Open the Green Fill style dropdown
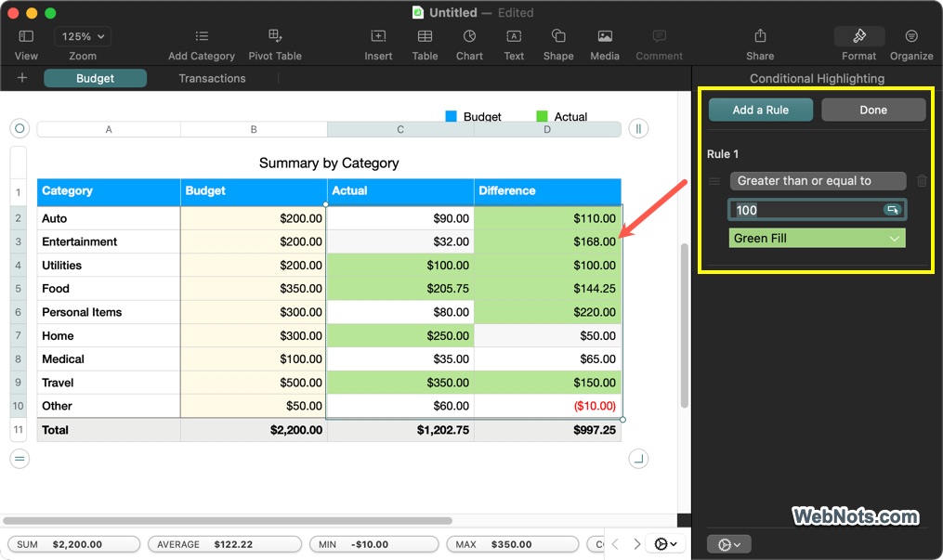Image resolution: width=943 pixels, height=560 pixels. (x=818, y=239)
